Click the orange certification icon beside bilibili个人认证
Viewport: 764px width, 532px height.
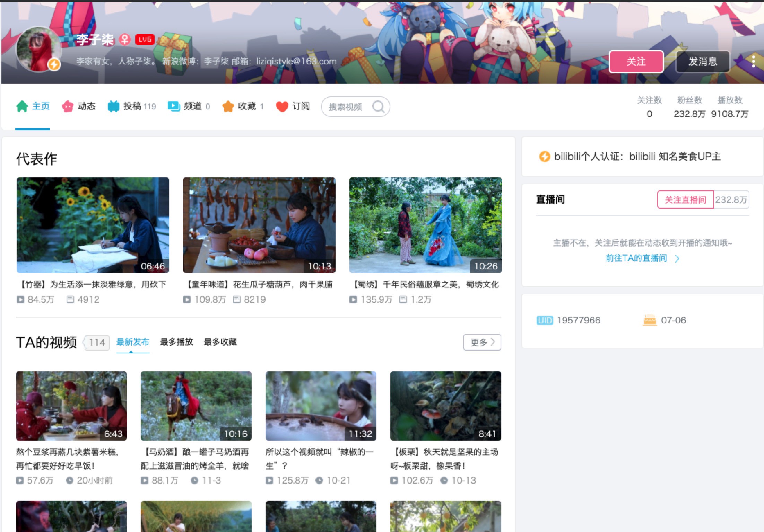[x=544, y=157]
